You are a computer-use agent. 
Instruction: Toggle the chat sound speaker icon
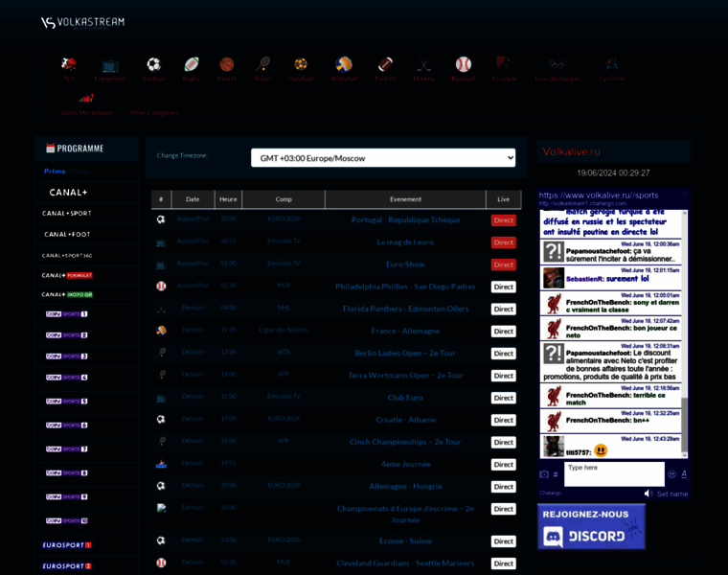[648, 494]
